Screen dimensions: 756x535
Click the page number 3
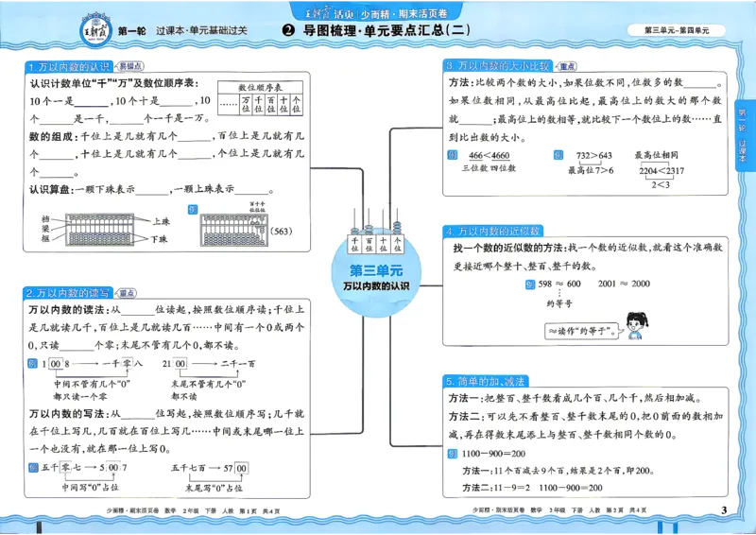coord(723,509)
